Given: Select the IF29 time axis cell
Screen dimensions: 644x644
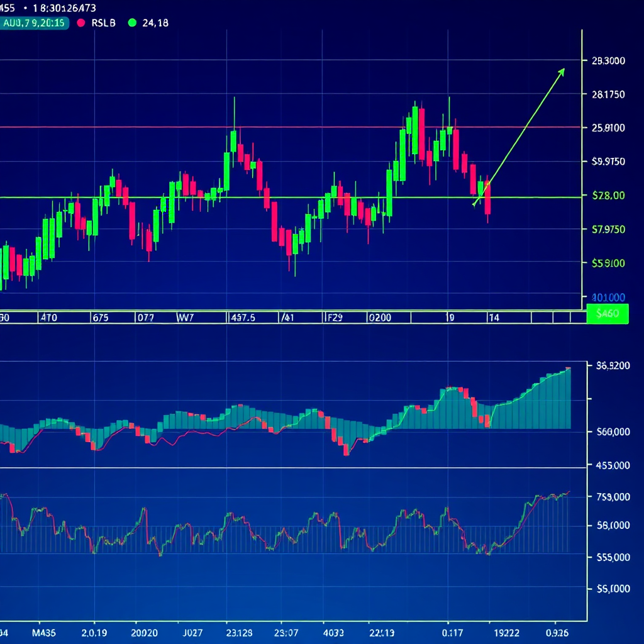Looking at the screenshot, I should (x=333, y=318).
